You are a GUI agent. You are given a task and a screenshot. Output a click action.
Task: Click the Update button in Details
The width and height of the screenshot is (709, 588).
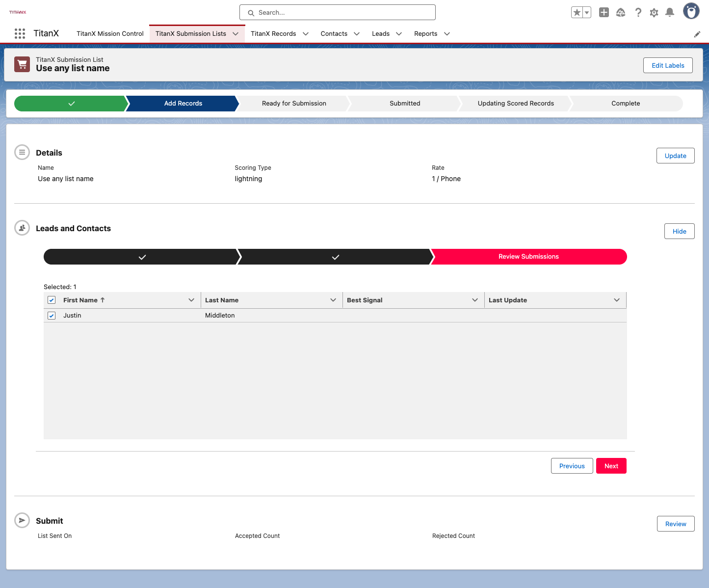pos(676,156)
